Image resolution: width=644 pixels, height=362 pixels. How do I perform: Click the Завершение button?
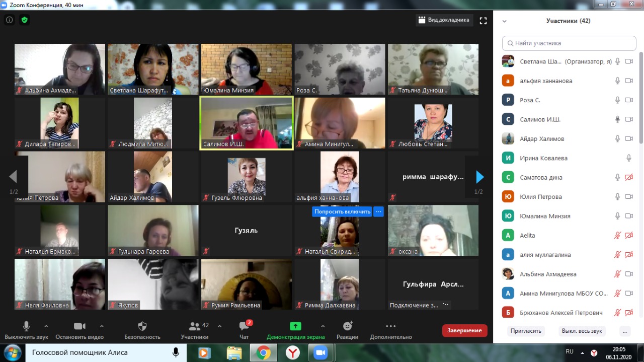[464, 330]
